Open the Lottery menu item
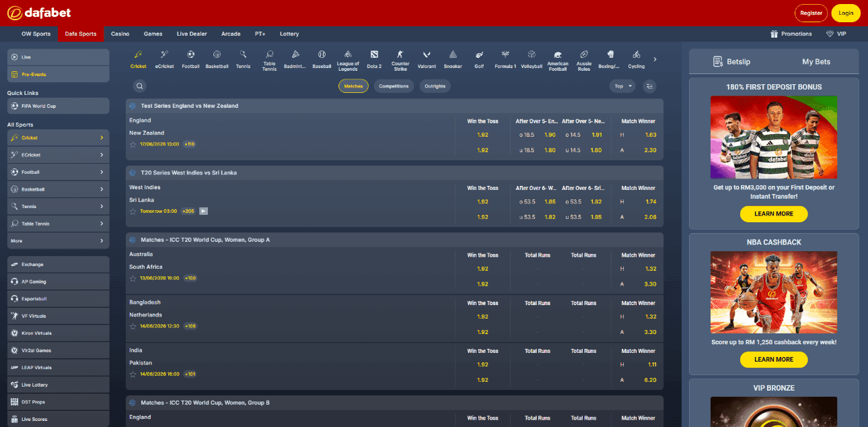Viewport: 868px width, 427px height. point(289,34)
